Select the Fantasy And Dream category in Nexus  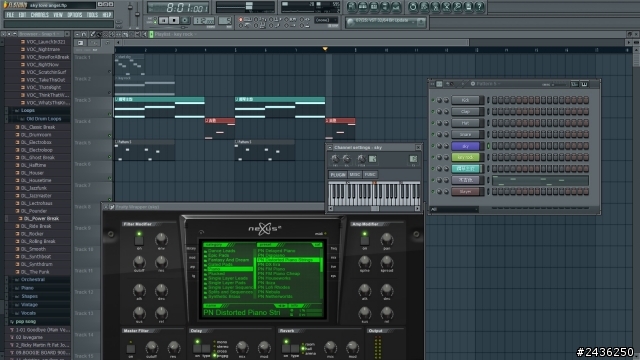pos(228,260)
